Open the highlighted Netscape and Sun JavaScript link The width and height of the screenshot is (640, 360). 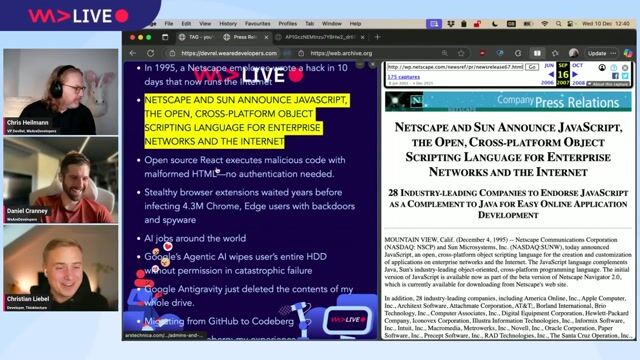click(x=246, y=120)
